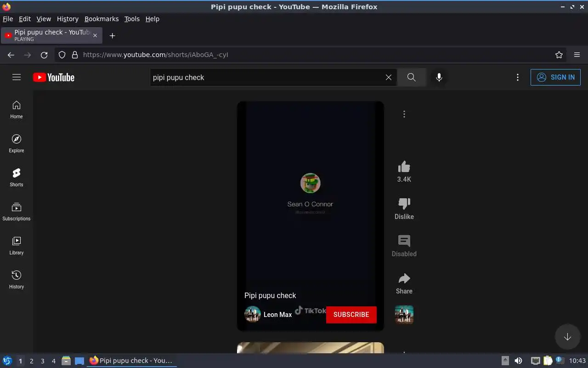Open the short's three-dot options menu
588x368 pixels.
pyautogui.click(x=404, y=114)
